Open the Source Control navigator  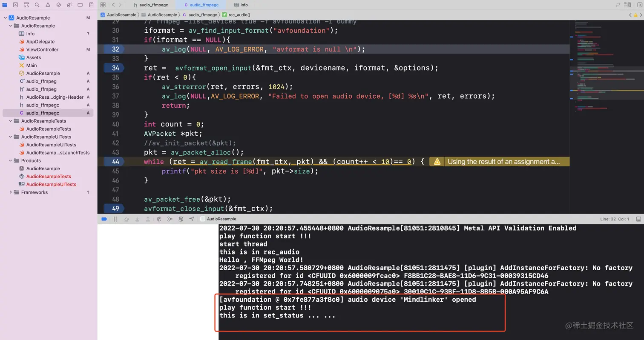tap(15, 5)
